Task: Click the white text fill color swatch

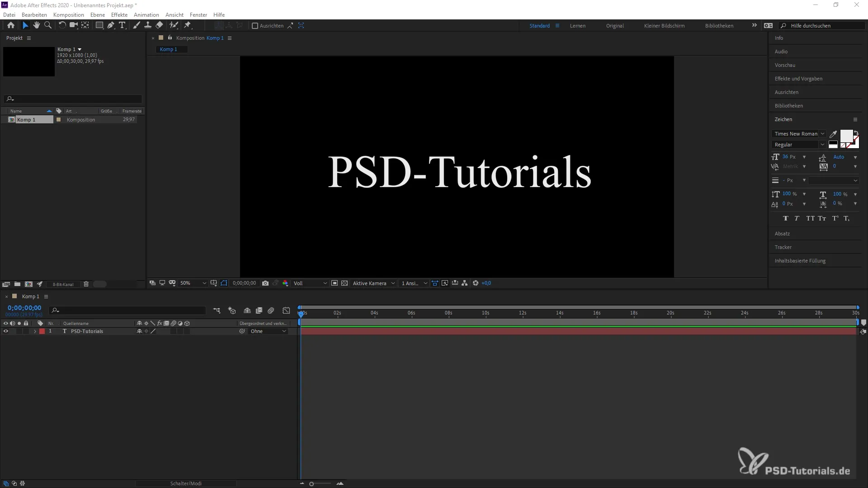Action: coord(846,136)
